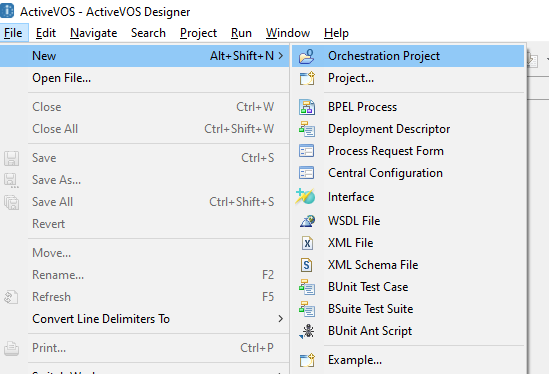Create a new Process Request Form

408,151
